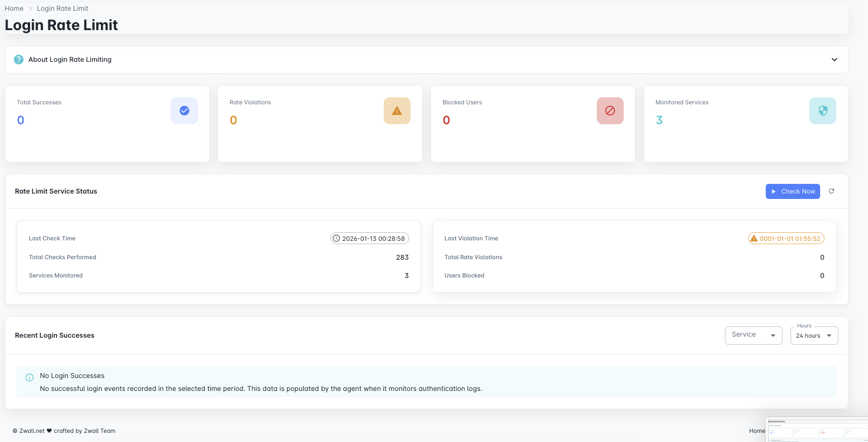Click the question mark help icon

pyautogui.click(x=19, y=60)
